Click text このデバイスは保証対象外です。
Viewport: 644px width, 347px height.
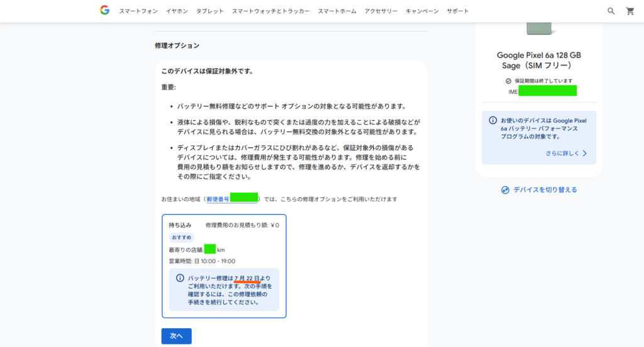coord(208,71)
